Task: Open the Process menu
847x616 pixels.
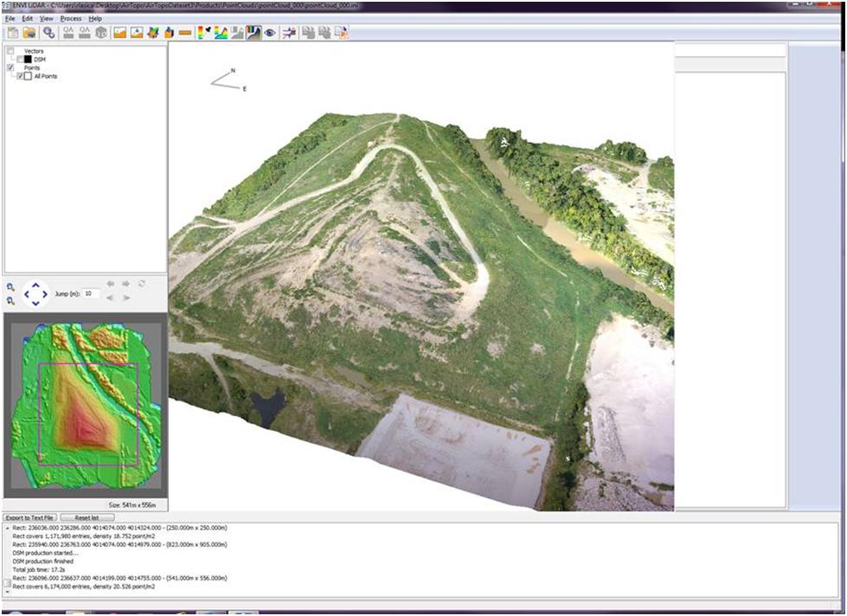Action: pyautogui.click(x=70, y=18)
